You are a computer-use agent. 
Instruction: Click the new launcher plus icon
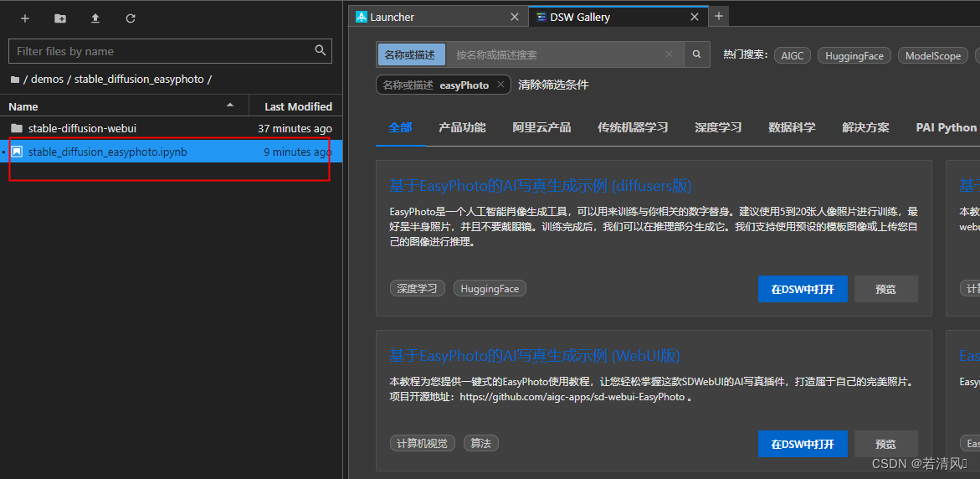pos(25,18)
